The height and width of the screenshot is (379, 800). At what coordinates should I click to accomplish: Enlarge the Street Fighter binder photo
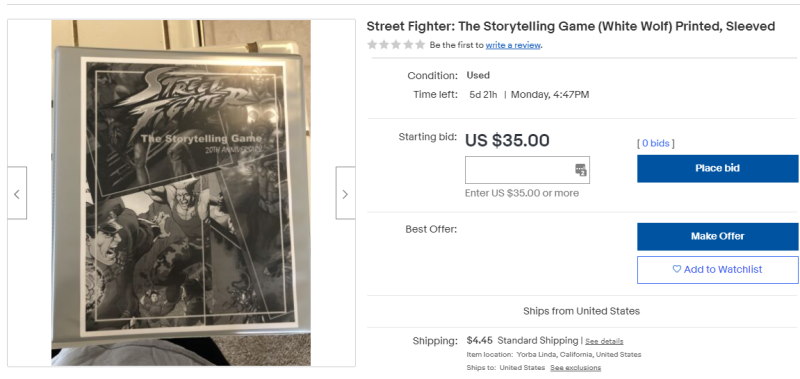coord(181,193)
